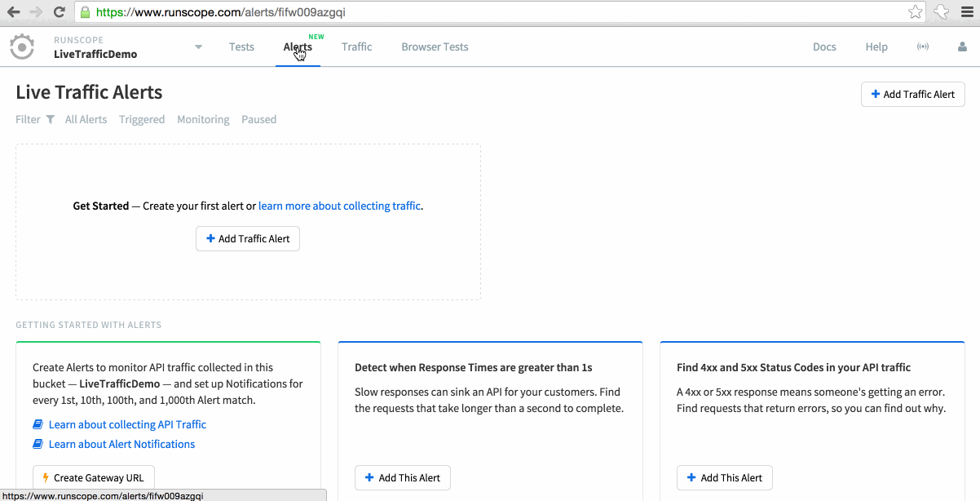Expand the LiveTrafficDemo bucket dropdown arrow

click(198, 47)
